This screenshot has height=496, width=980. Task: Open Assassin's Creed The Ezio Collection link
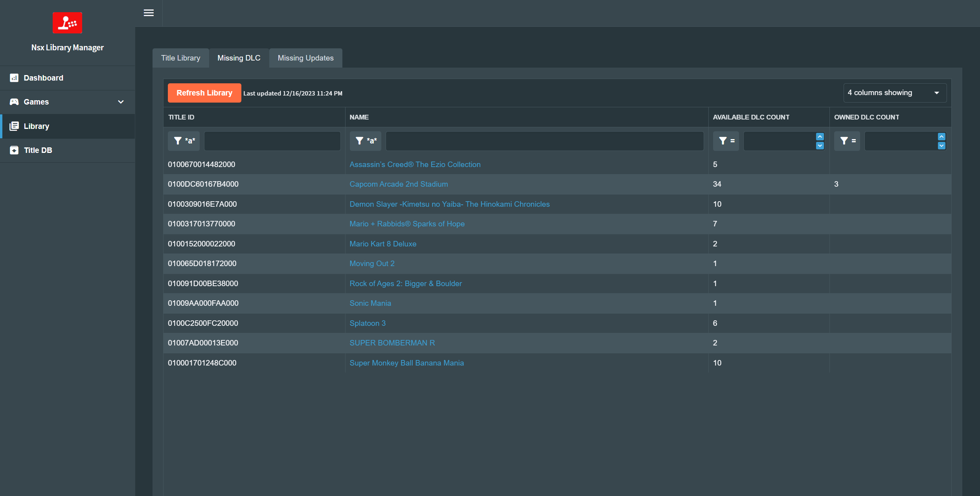pyautogui.click(x=415, y=165)
